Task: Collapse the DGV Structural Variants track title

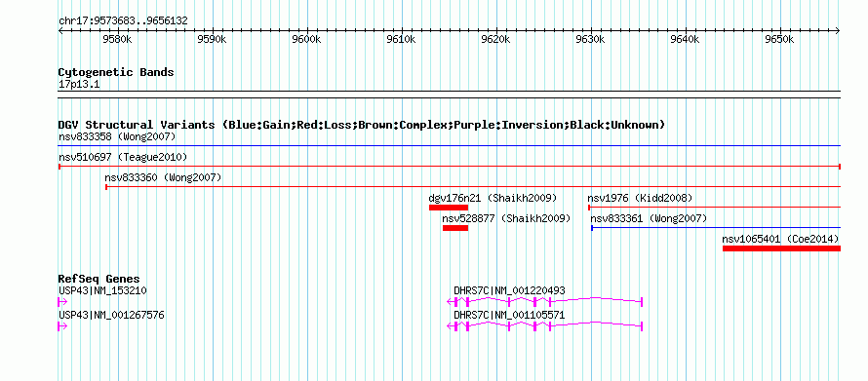Action: coord(362,125)
